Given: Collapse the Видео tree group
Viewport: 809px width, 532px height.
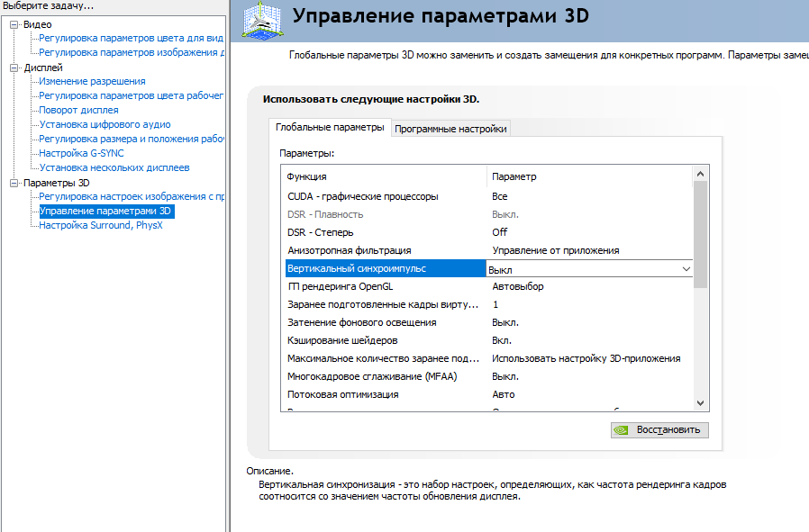Looking at the screenshot, I should click(x=14, y=24).
